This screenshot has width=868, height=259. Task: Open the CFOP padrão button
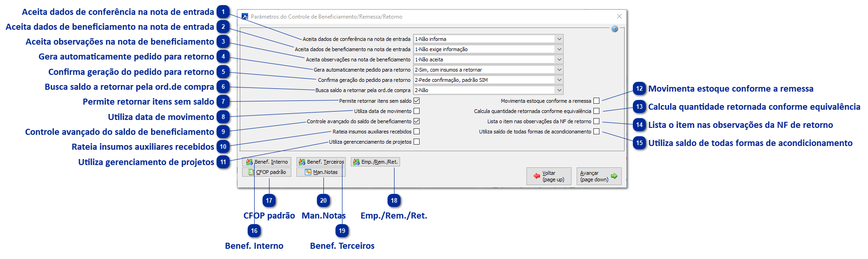(267, 172)
